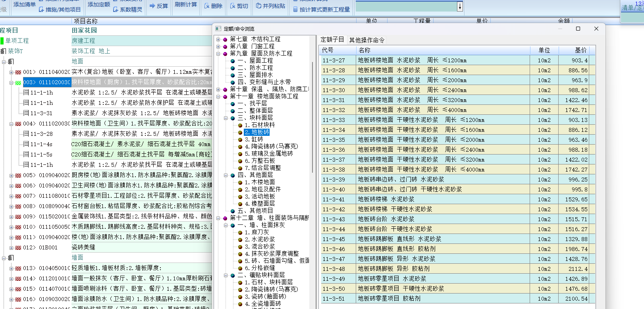
Task: Click the red grid icon of item 001
Action: [18, 72]
